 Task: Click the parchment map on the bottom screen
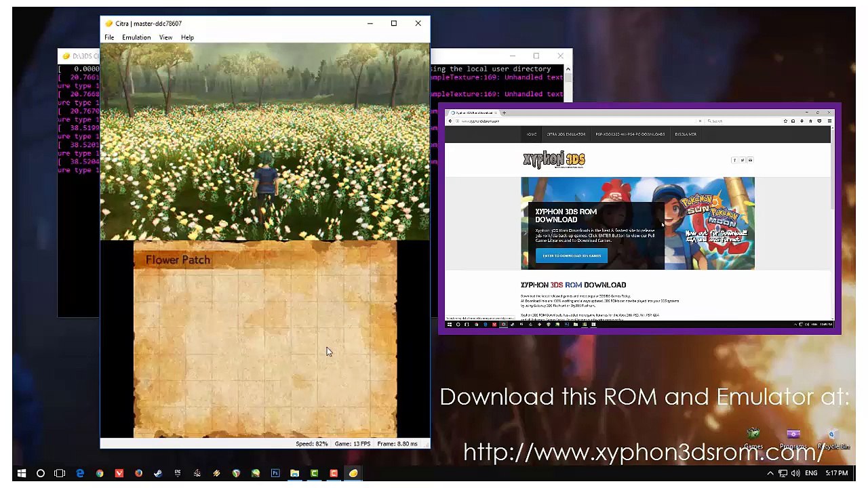coord(265,339)
